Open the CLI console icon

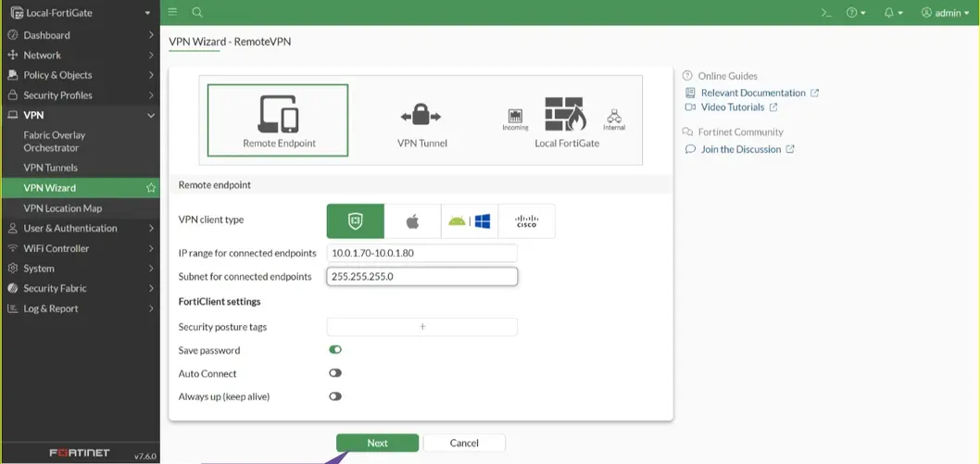[x=826, y=12]
